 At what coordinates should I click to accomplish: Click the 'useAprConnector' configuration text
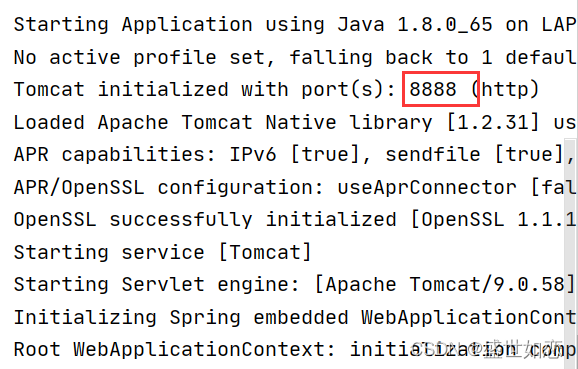coord(427,187)
